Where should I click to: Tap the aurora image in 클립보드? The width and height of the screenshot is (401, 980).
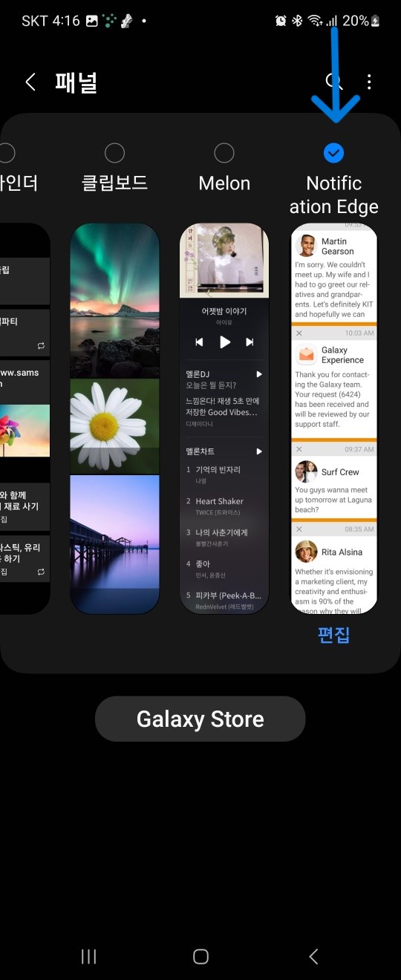tap(114, 301)
